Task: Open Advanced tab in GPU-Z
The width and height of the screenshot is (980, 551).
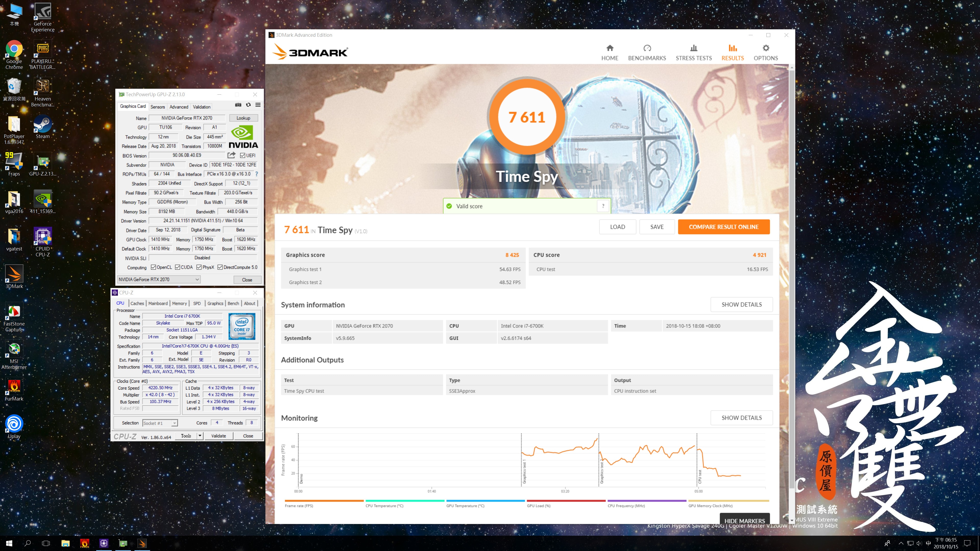Action: click(x=179, y=107)
